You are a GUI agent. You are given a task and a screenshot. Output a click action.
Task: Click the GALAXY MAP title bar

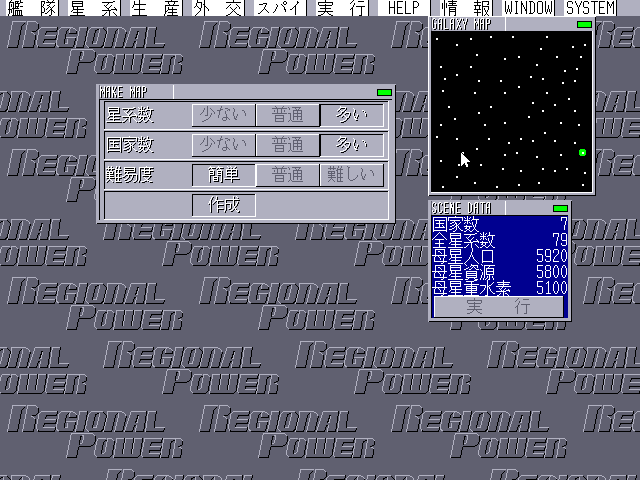(x=512, y=24)
